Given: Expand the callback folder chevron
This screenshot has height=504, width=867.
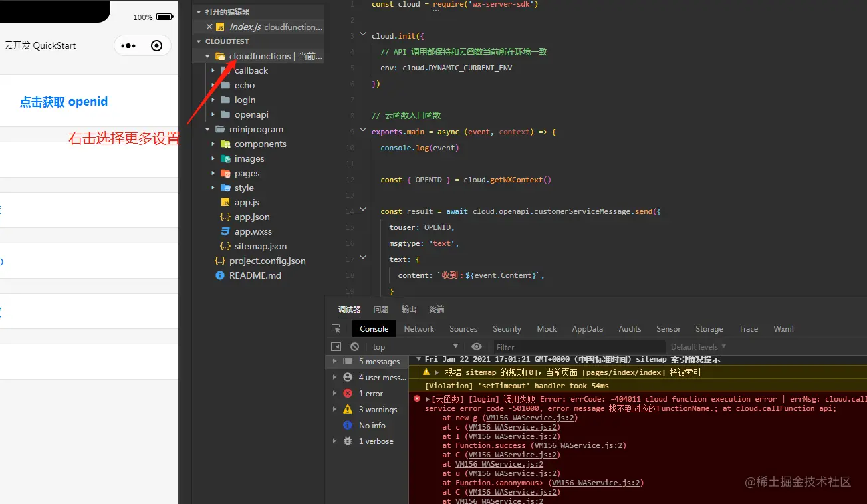Looking at the screenshot, I should (213, 70).
